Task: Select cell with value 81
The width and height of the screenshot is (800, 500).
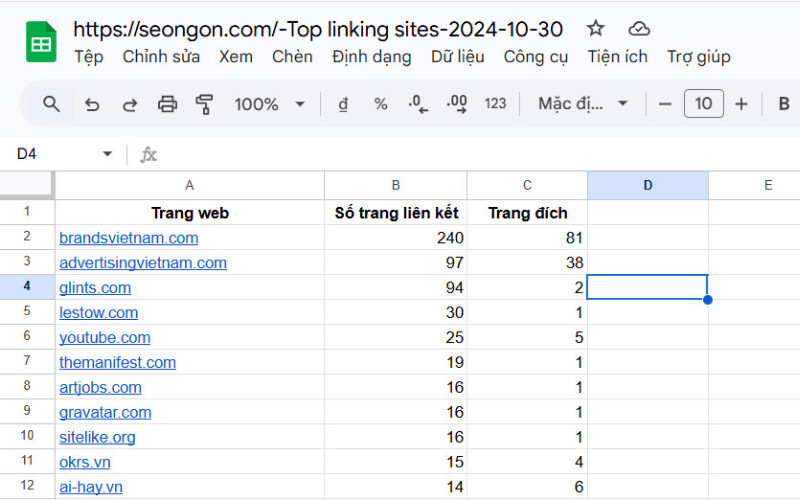Action: point(527,237)
